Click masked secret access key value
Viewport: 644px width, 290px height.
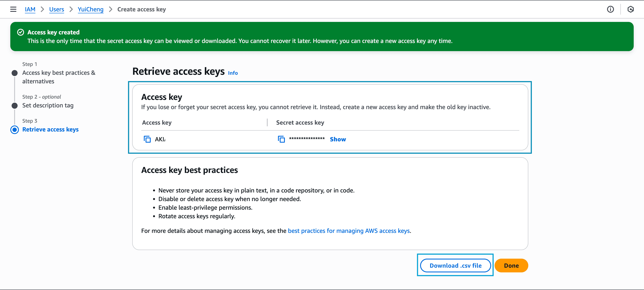click(x=307, y=139)
